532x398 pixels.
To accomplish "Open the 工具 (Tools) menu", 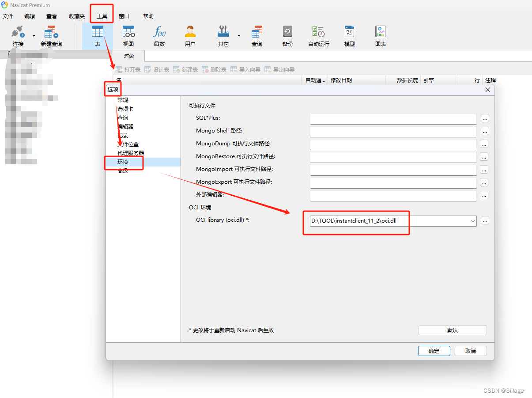I will pos(102,16).
